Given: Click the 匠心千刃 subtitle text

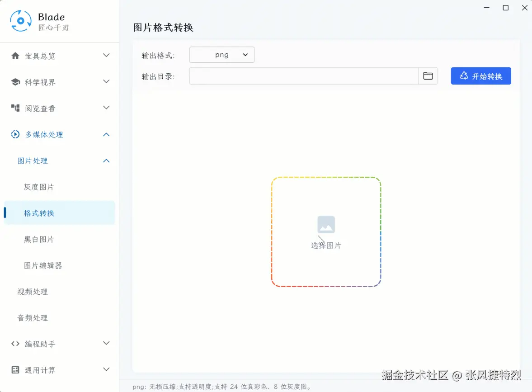Looking at the screenshot, I should pyautogui.click(x=53, y=28).
